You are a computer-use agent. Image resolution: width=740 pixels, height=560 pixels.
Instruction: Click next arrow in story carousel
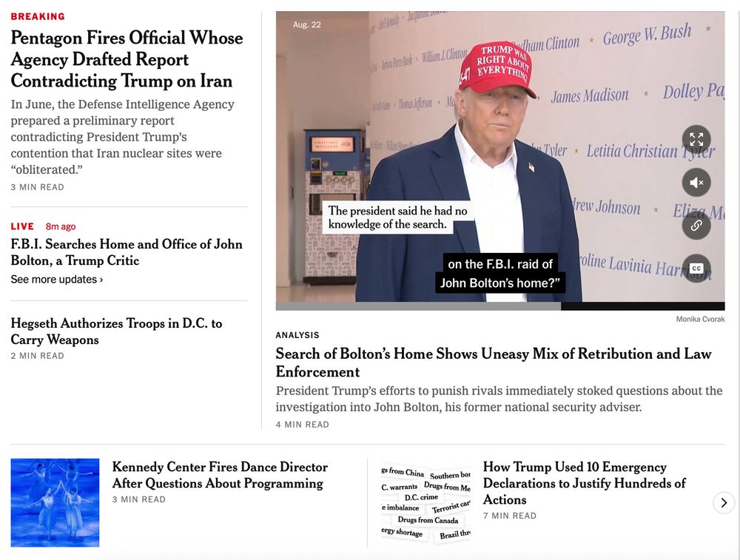[x=724, y=503]
